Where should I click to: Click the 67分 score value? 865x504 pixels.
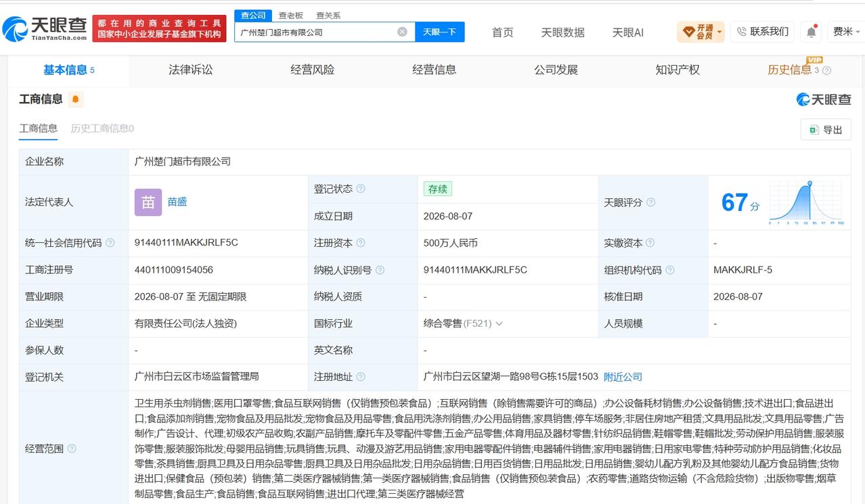pyautogui.click(x=740, y=202)
